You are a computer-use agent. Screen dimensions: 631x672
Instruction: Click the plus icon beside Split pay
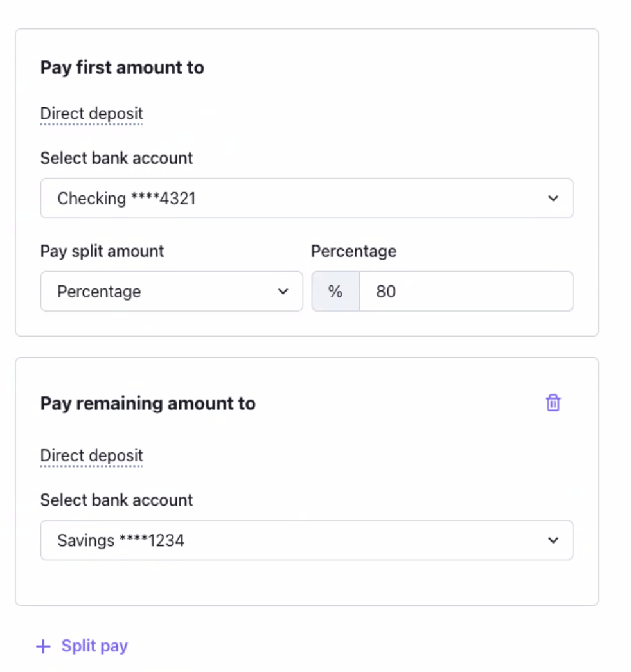43,646
